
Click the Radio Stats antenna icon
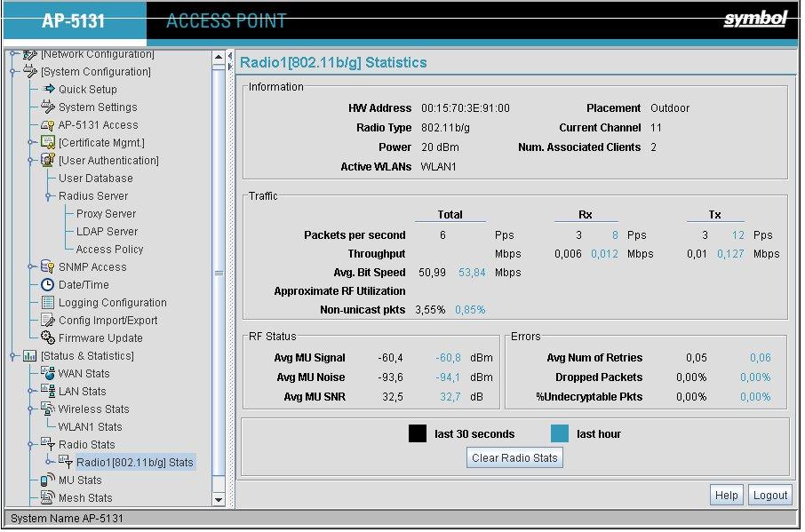tap(48, 444)
